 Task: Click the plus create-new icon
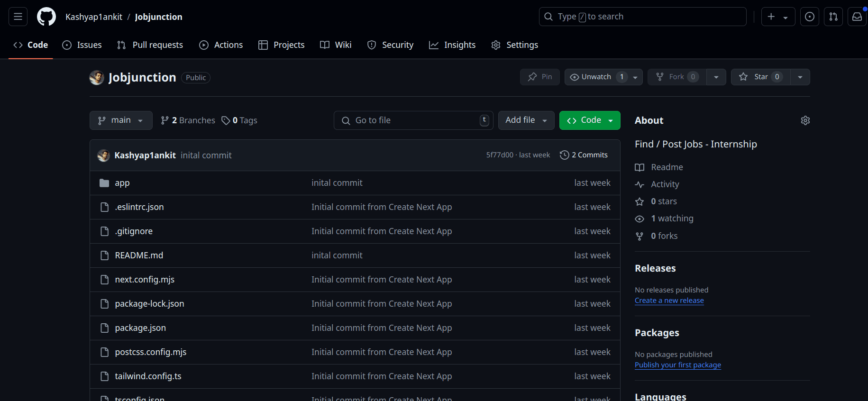[x=771, y=17]
